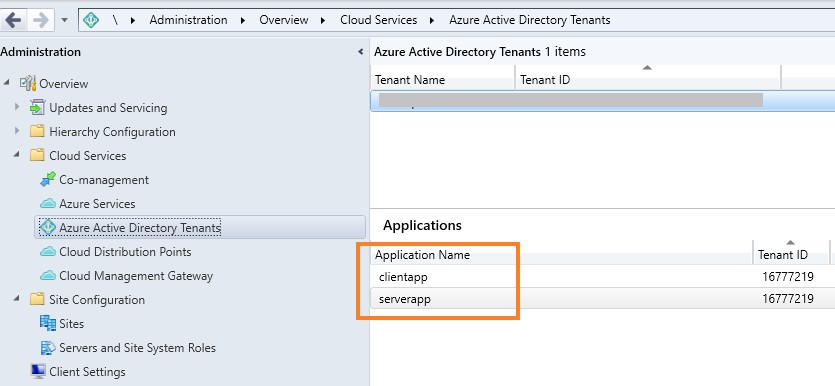This screenshot has width=835, height=386.
Task: Click Tenant ID 16777219 in clientapp row
Action: pos(788,277)
